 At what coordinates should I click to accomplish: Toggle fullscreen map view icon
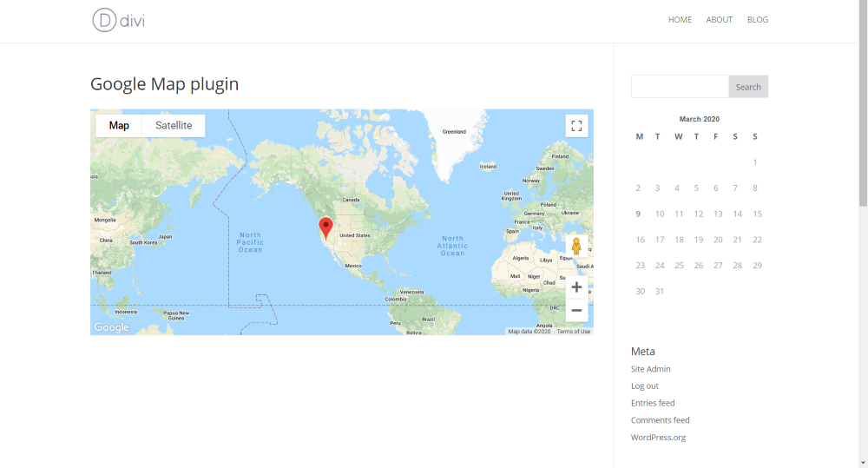point(576,126)
